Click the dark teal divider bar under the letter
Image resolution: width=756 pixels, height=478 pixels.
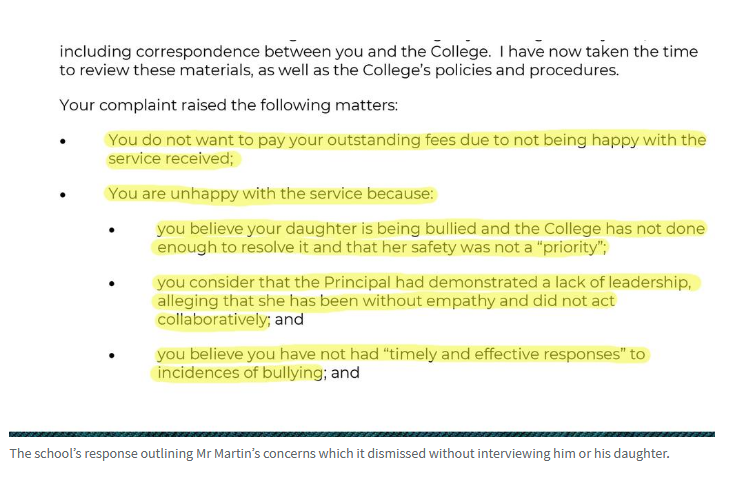[x=362, y=434]
